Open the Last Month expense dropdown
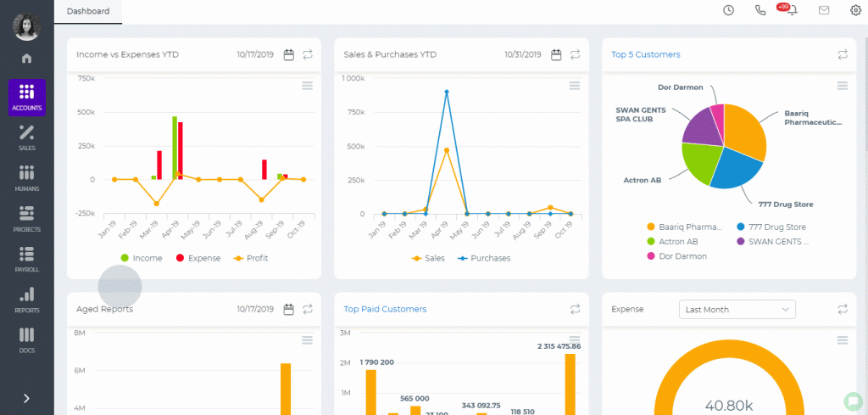Viewport: 868px width, 415px height. [737, 309]
